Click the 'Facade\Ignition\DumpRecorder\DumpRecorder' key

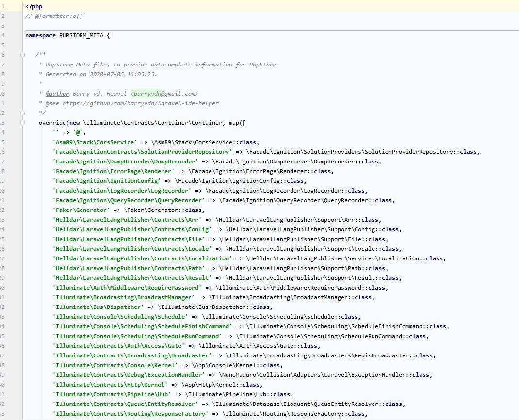[x=126, y=162]
